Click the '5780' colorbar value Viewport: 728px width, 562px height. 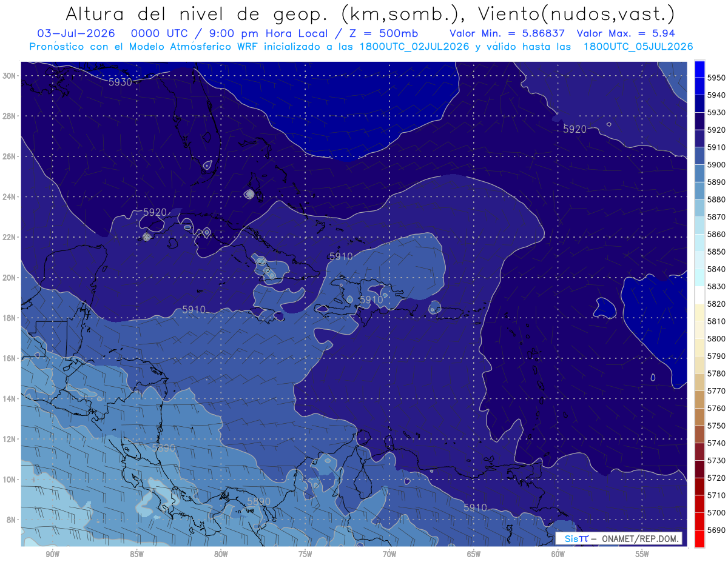(716, 373)
